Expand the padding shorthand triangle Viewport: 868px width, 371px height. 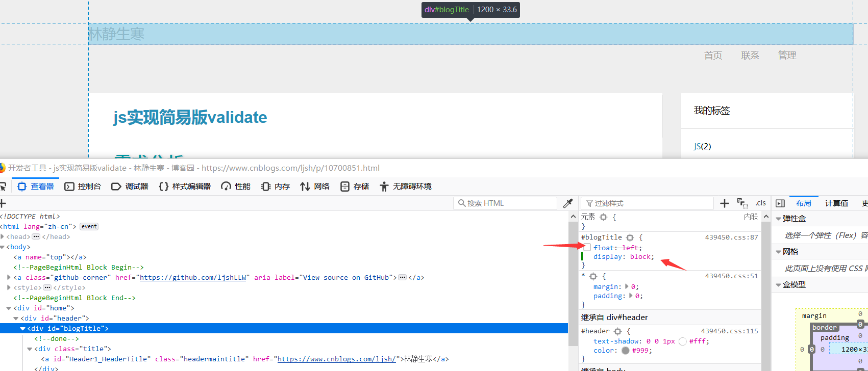pyautogui.click(x=631, y=296)
